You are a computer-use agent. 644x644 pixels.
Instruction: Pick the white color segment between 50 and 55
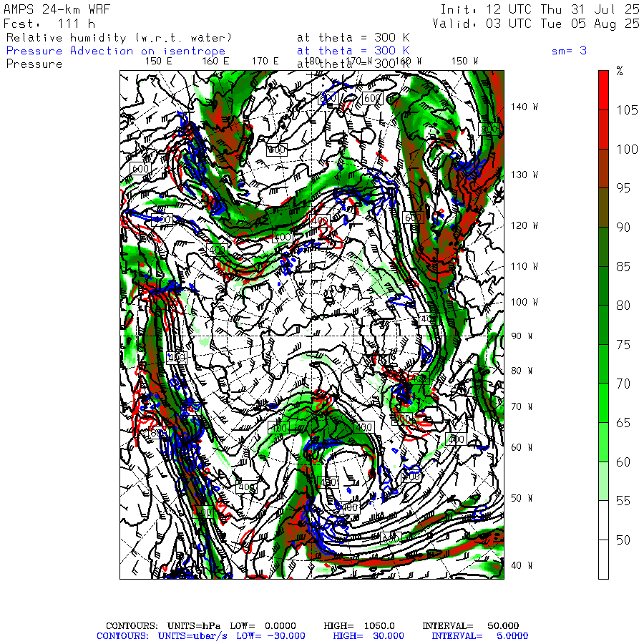pyautogui.click(x=603, y=520)
